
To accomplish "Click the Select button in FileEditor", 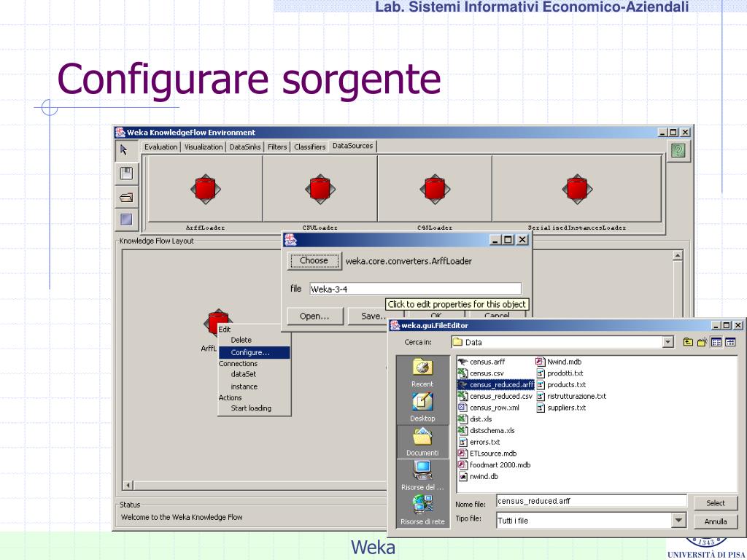I will (x=716, y=503).
